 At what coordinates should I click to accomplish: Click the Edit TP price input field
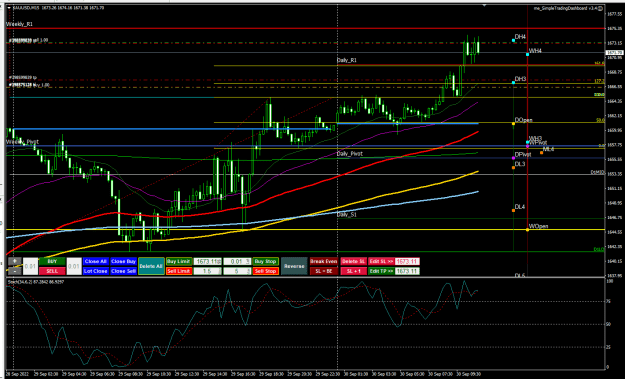[407, 271]
